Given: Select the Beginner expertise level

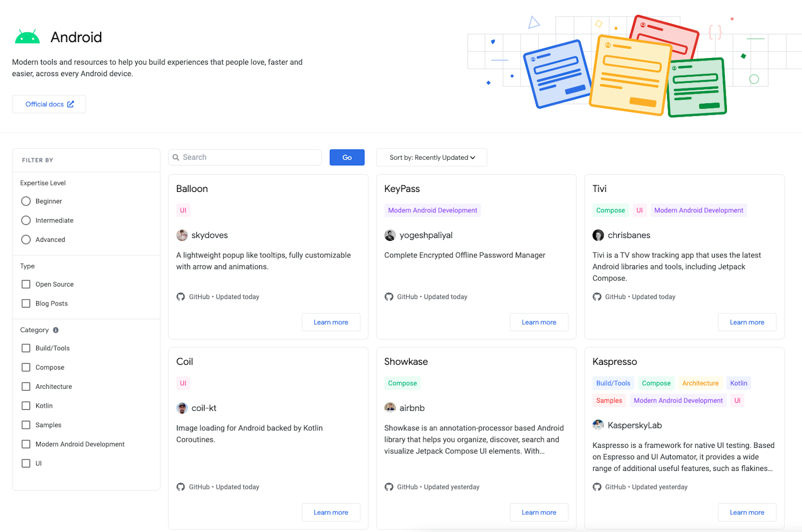Looking at the screenshot, I should 26,201.
